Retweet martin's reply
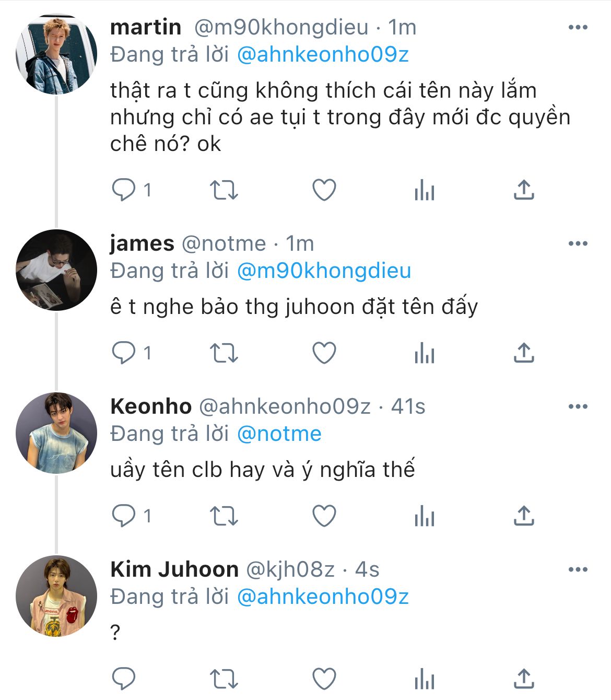The width and height of the screenshot is (611, 700). pos(224,190)
